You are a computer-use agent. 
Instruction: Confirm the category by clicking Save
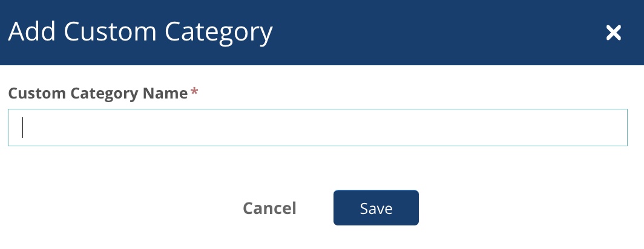coord(376,209)
